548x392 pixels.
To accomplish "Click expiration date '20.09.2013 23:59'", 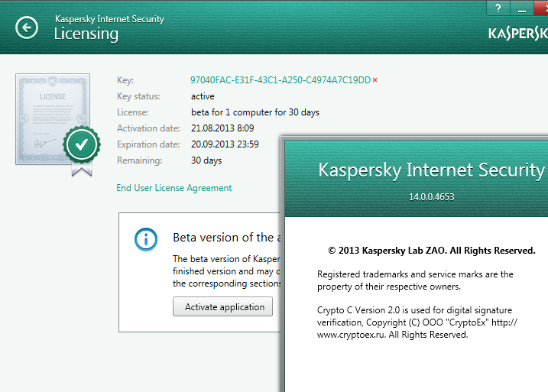I will pos(225,144).
